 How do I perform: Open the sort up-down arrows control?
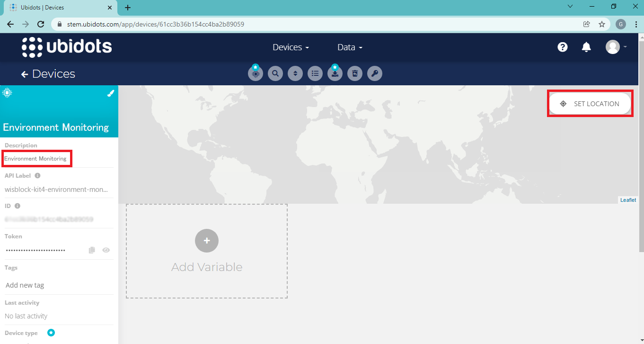tap(295, 74)
